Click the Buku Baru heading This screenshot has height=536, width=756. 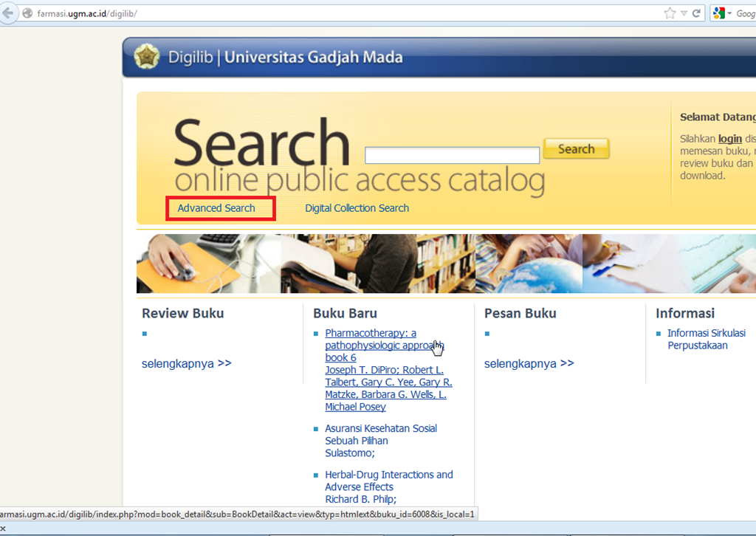346,313
